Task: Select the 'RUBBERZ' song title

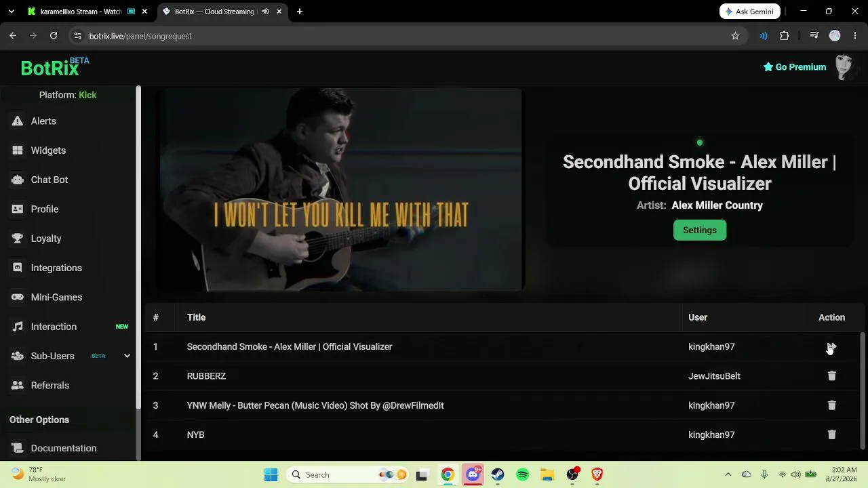Action: 206,376
